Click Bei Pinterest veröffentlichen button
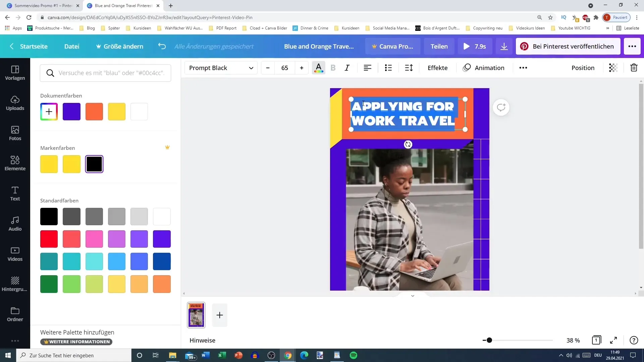Image resolution: width=644 pixels, height=362 pixels. tap(570, 46)
